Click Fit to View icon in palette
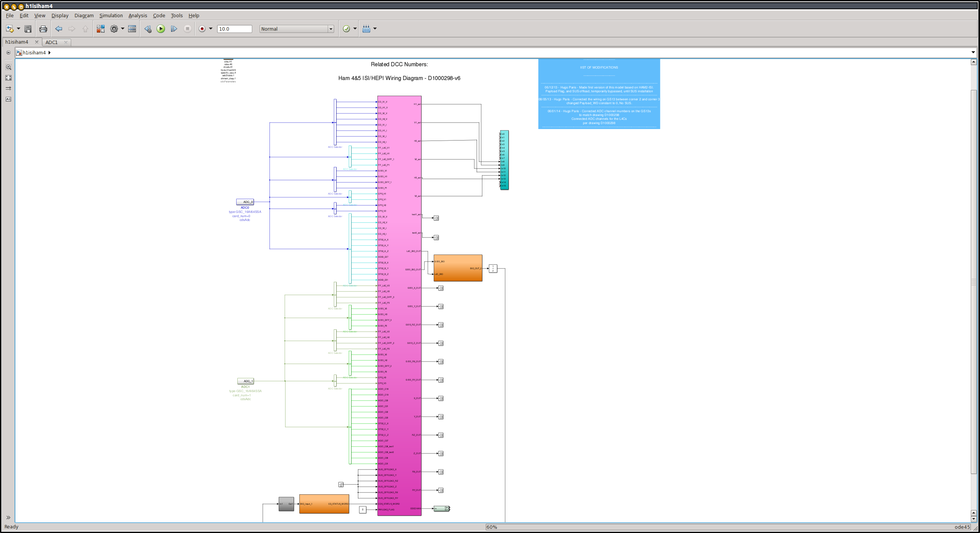The image size is (980, 533). click(x=8, y=78)
